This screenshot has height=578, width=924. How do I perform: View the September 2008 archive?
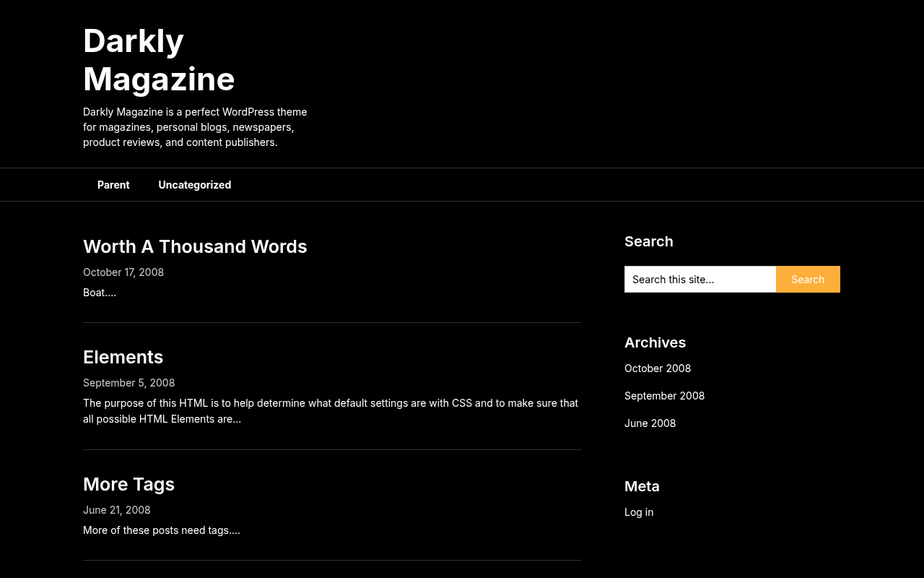pyautogui.click(x=665, y=396)
